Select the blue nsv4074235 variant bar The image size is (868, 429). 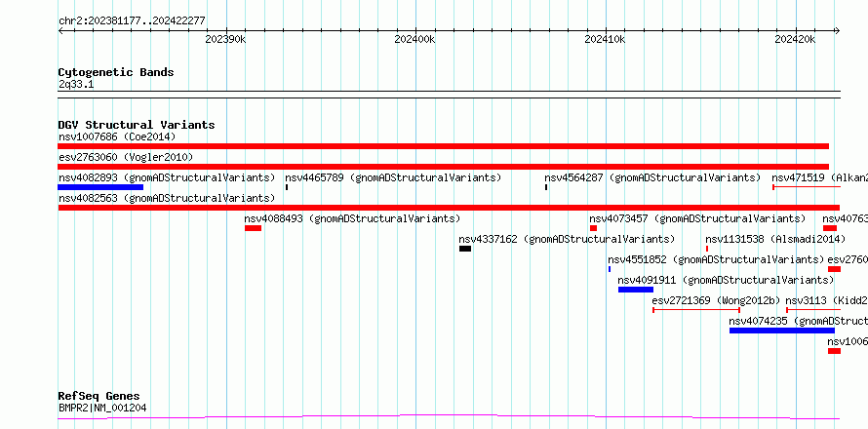pyautogui.click(x=781, y=331)
